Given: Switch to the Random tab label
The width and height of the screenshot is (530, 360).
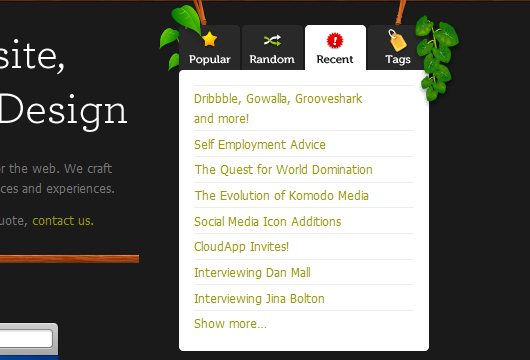Looking at the screenshot, I should click(x=272, y=59).
